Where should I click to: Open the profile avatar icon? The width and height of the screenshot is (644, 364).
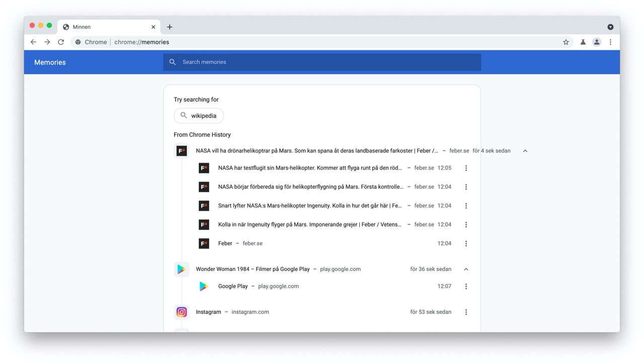[x=597, y=42]
